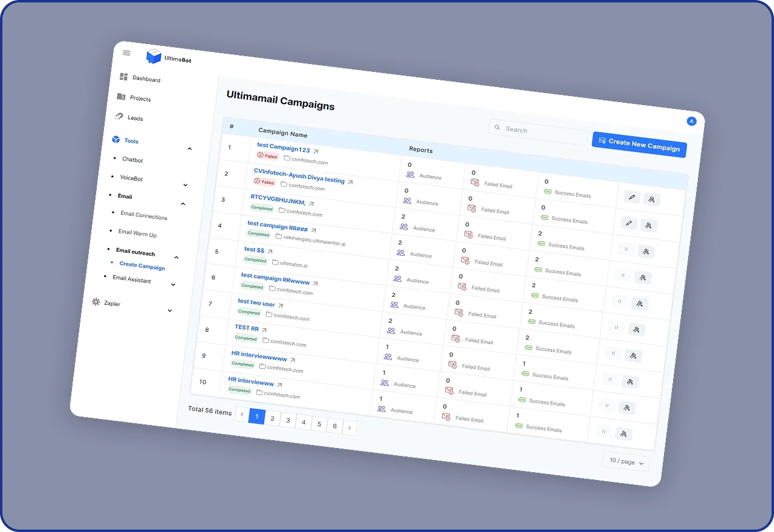Screen dimensions: 774x532
Task: Collapse the Tools section chevron
Action: 189,149
